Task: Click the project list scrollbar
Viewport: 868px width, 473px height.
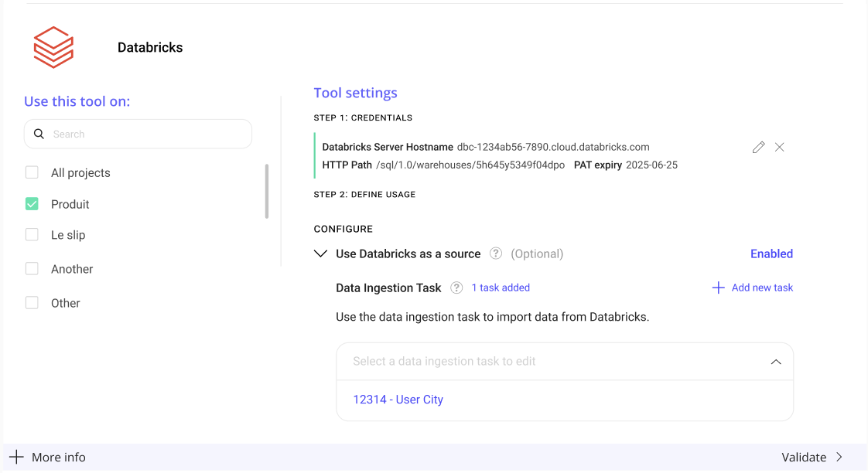Action: click(267, 191)
